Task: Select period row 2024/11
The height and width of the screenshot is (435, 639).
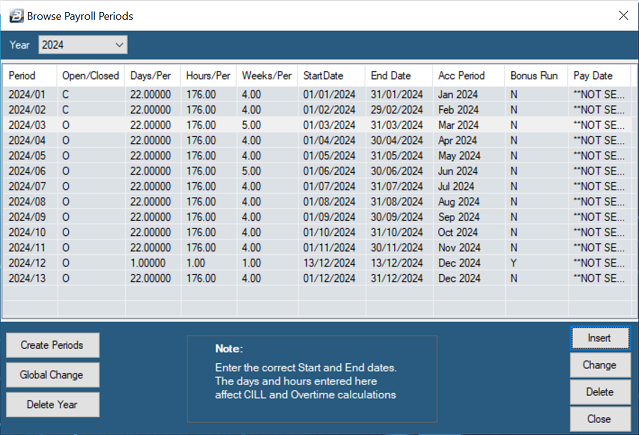Action: tap(317, 247)
